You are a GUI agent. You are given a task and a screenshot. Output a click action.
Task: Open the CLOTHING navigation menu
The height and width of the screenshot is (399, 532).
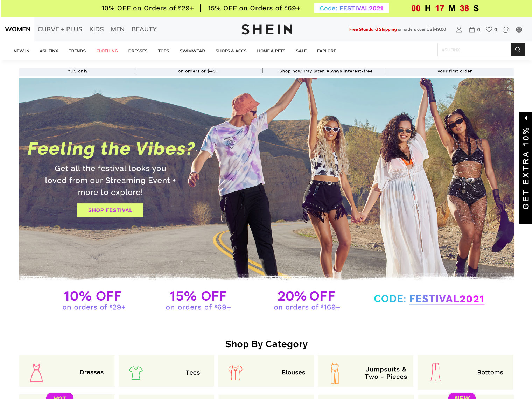click(x=107, y=51)
